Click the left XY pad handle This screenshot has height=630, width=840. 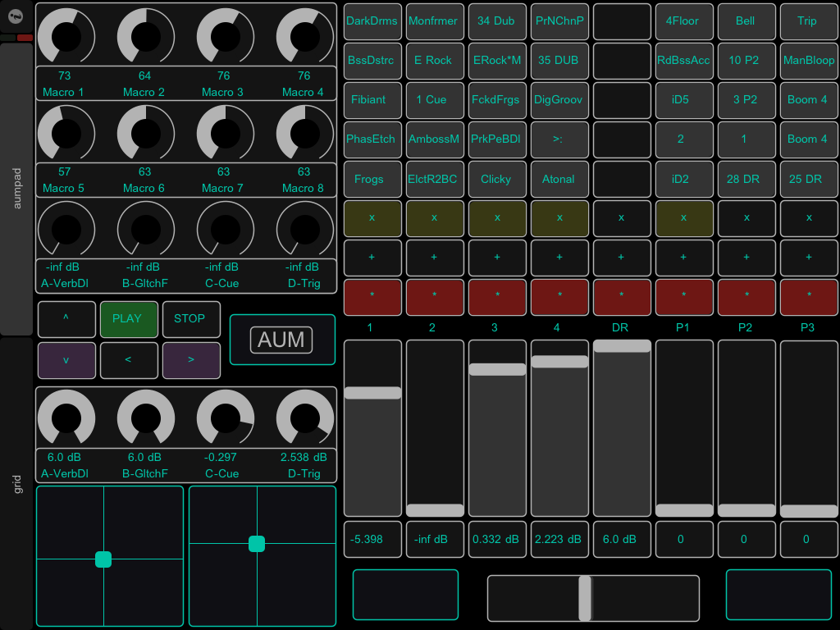pos(103,559)
